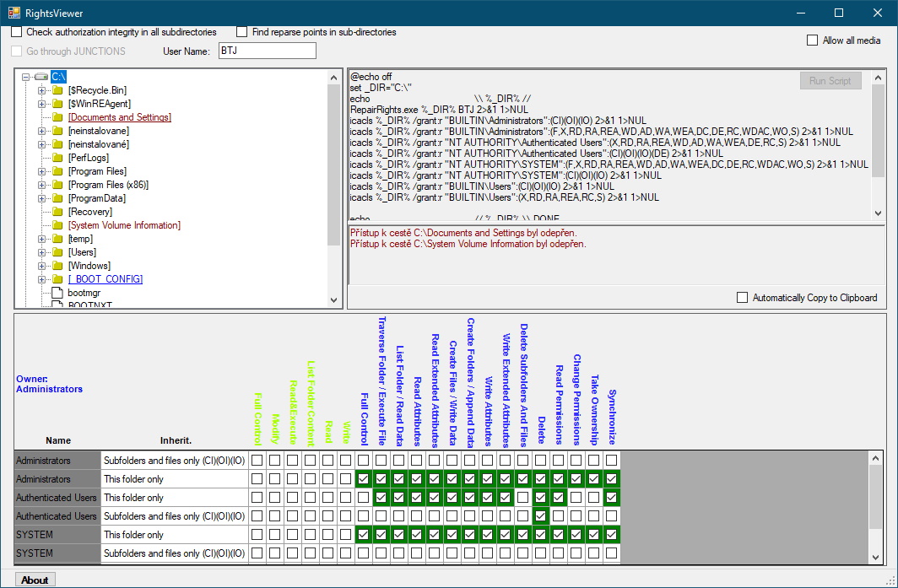
Task: Tick the Allow all media checkbox
Action: pyautogui.click(x=813, y=40)
